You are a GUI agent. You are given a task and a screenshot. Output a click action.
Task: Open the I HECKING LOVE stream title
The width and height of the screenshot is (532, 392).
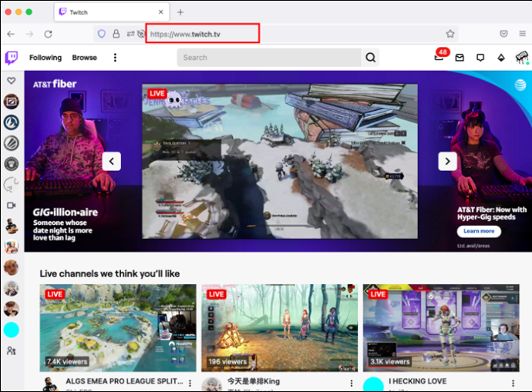[418, 381]
